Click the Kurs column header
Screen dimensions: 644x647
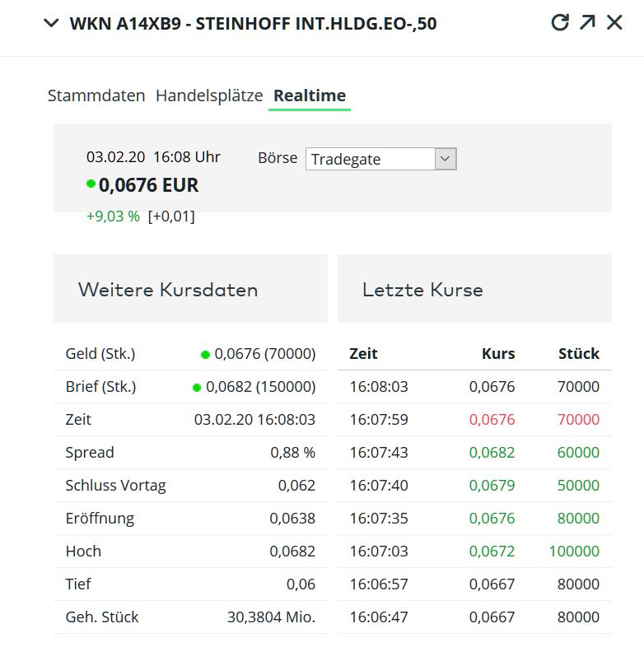pos(497,354)
